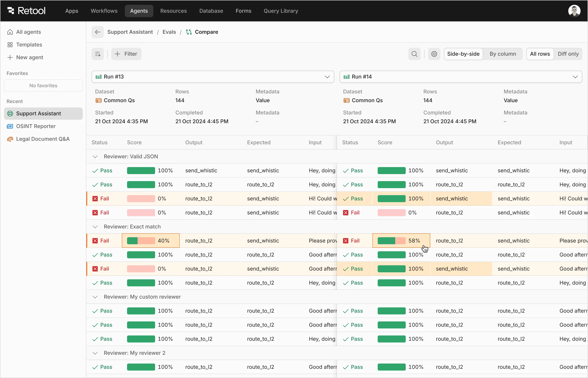Open the Run #13 dropdown
The image size is (588, 378).
click(327, 77)
